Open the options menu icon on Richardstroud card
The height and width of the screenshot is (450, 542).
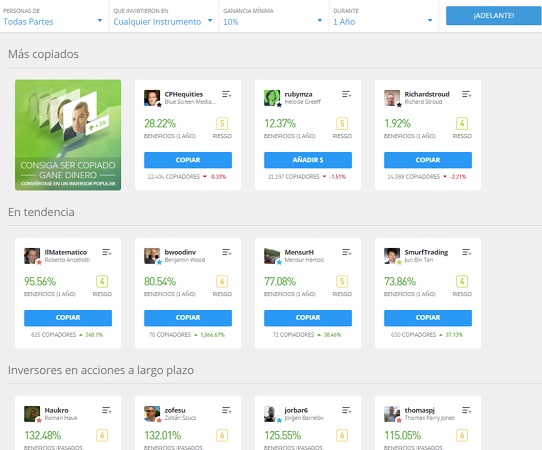[467, 94]
